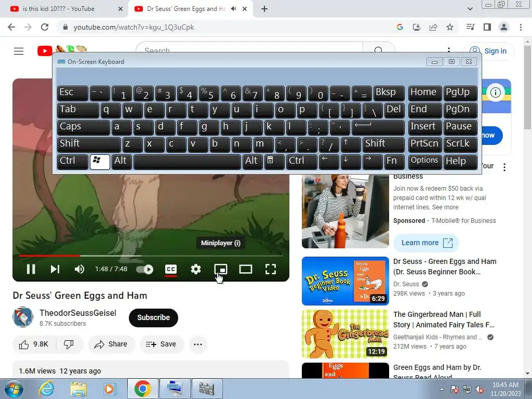Share the Green Eggs and Ham video
Viewport: 532px width, 399px height.
pos(111,344)
